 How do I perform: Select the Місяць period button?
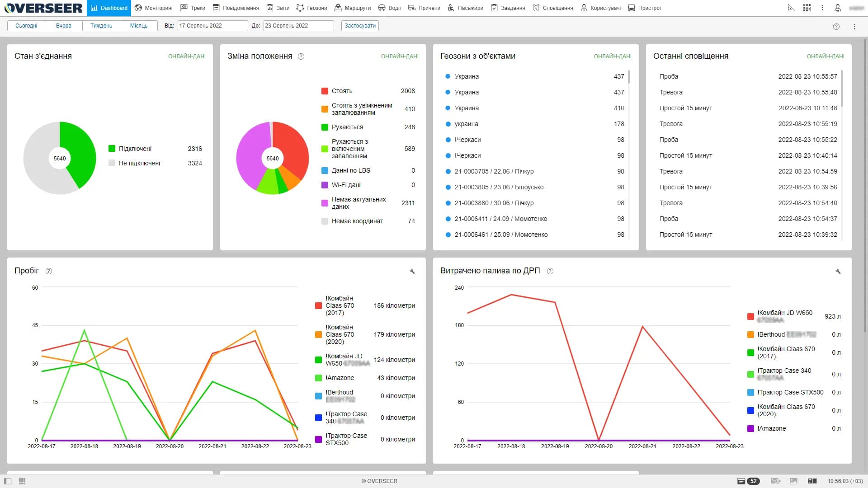139,26
